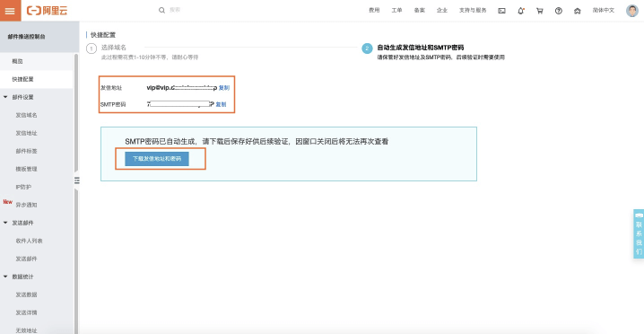Open the Cloud Shell terminal icon

coord(501,11)
